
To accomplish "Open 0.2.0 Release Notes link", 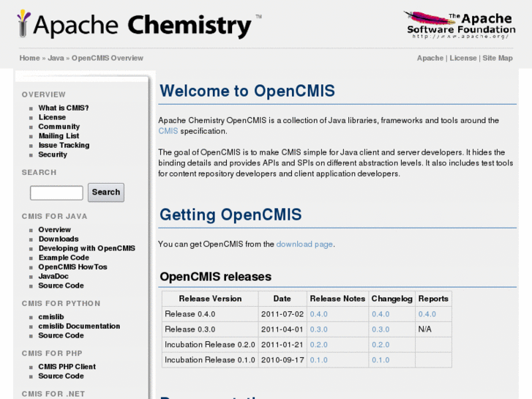I will [318, 345].
